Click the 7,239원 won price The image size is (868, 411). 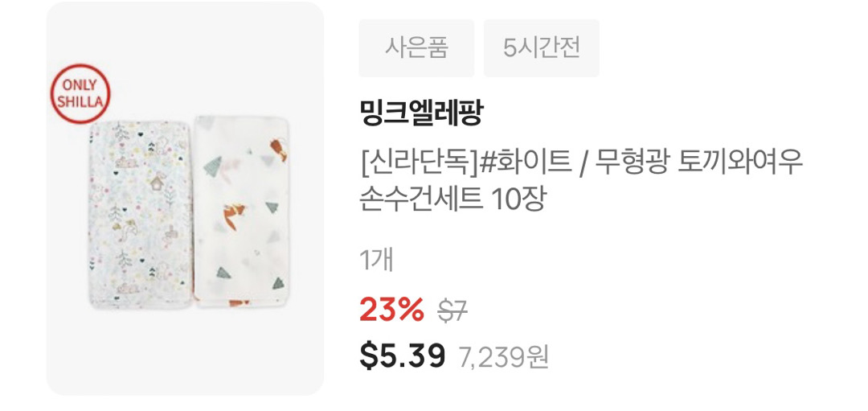point(504,357)
